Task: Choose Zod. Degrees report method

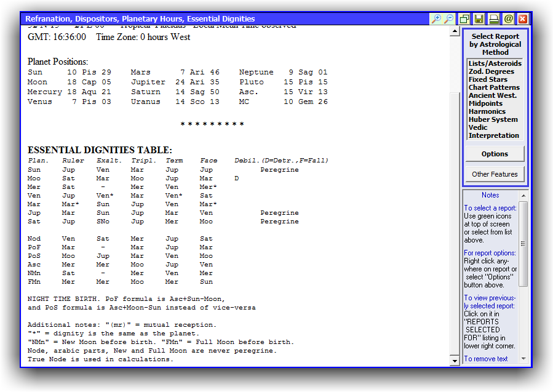Action: [x=491, y=71]
